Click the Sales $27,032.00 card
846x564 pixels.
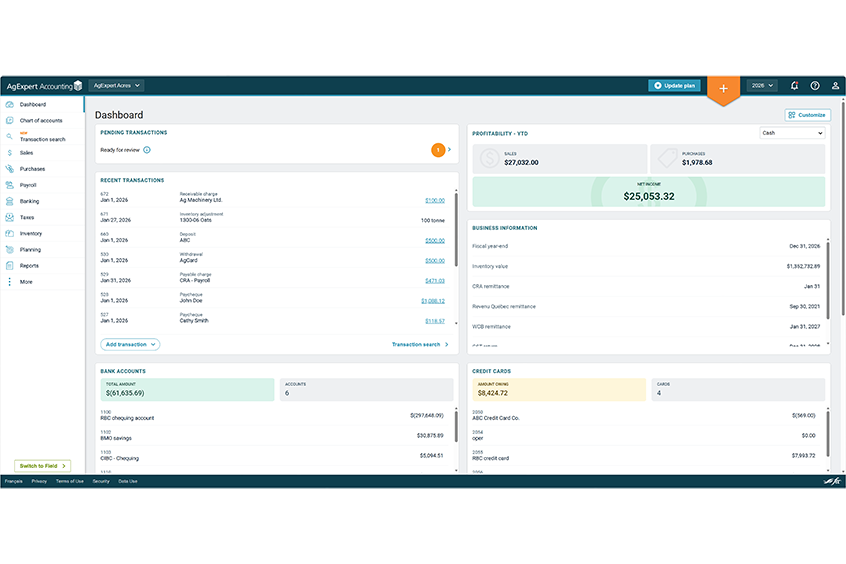point(560,159)
